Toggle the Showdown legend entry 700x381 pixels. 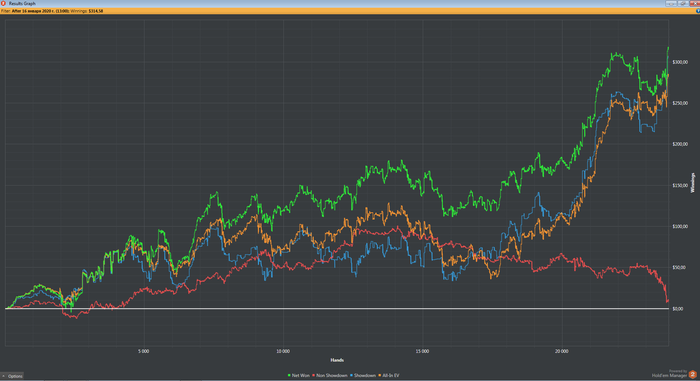coord(363,376)
